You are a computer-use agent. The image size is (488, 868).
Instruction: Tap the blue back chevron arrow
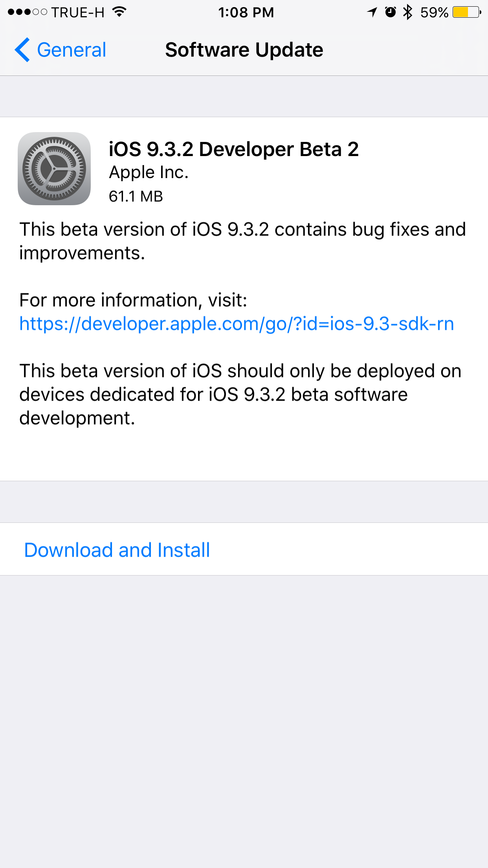[x=22, y=50]
